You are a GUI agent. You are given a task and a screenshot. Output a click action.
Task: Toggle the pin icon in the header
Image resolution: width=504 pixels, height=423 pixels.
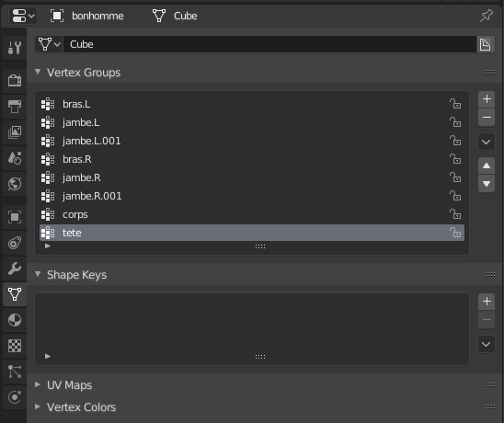click(486, 16)
